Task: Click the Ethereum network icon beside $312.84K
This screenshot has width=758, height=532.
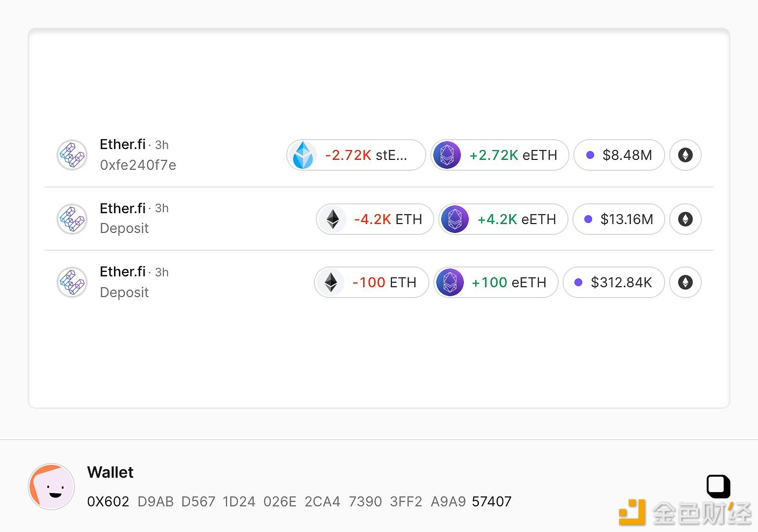Action: [x=685, y=282]
